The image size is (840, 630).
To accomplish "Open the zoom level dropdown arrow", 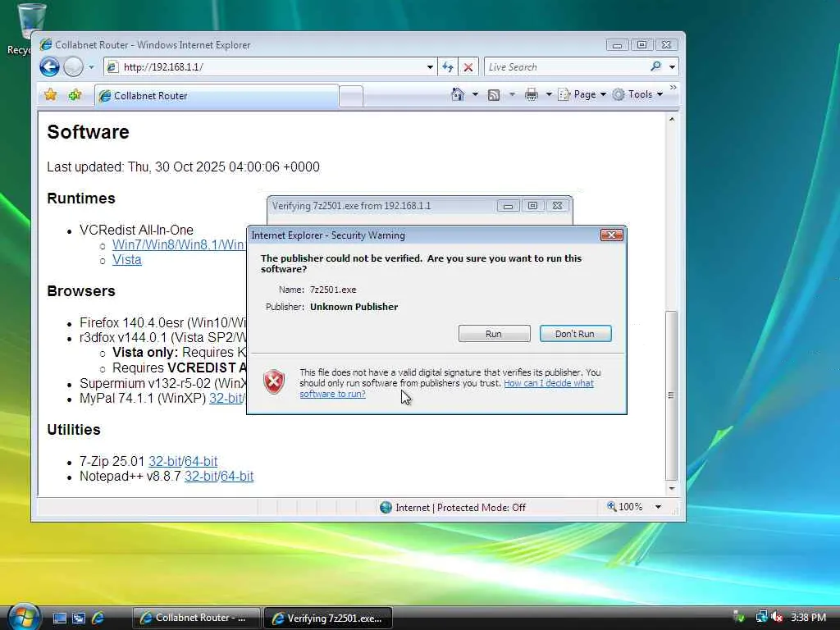I will click(658, 507).
